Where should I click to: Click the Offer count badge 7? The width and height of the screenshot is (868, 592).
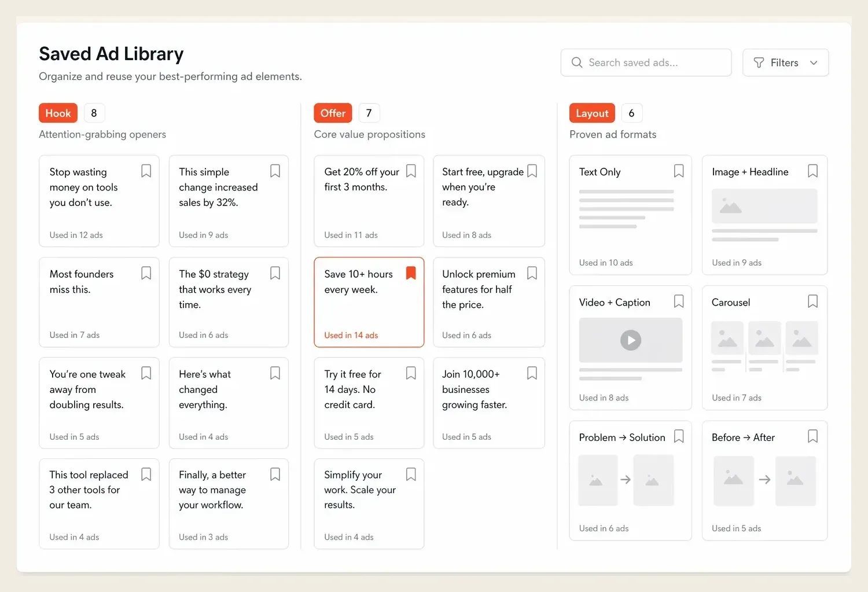pyautogui.click(x=369, y=113)
